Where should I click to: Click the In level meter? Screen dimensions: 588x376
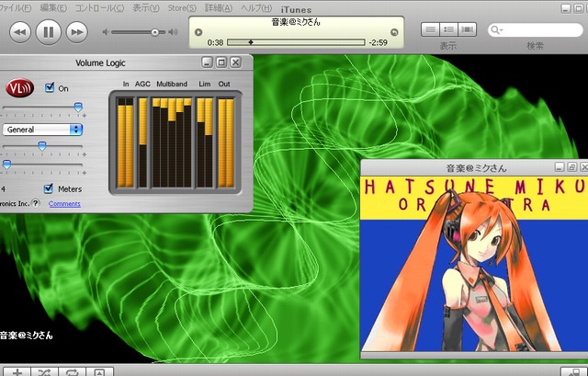[x=126, y=142]
